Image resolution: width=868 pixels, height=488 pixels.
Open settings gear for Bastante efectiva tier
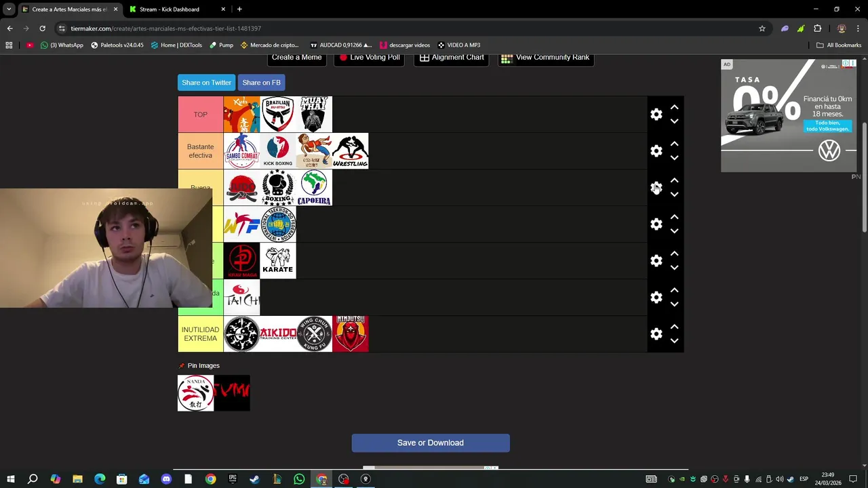pos(656,151)
